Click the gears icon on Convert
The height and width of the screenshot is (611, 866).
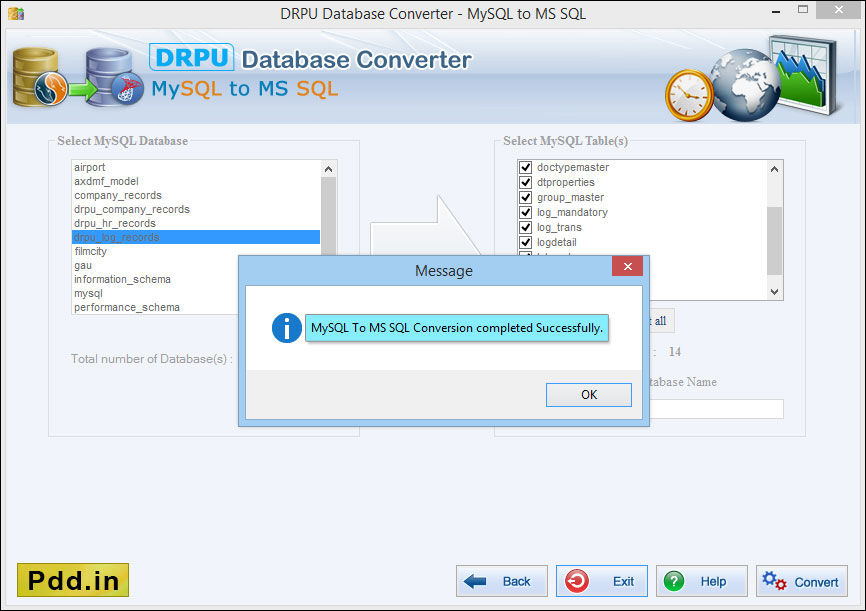[774, 581]
